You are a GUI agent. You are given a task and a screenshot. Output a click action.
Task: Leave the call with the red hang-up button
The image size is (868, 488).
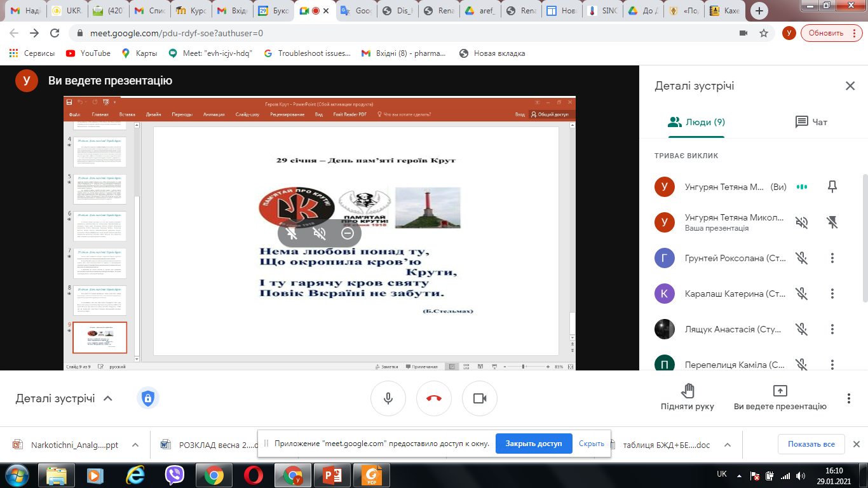point(434,398)
